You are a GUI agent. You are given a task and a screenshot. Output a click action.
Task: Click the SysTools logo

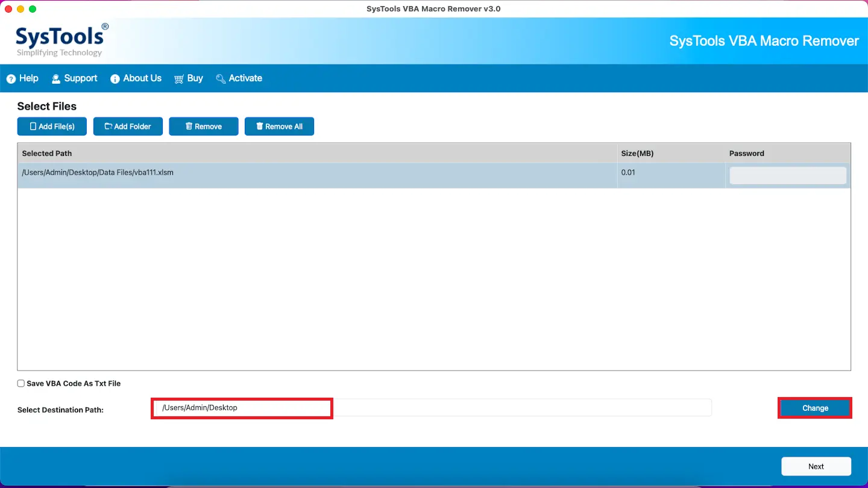(62, 40)
